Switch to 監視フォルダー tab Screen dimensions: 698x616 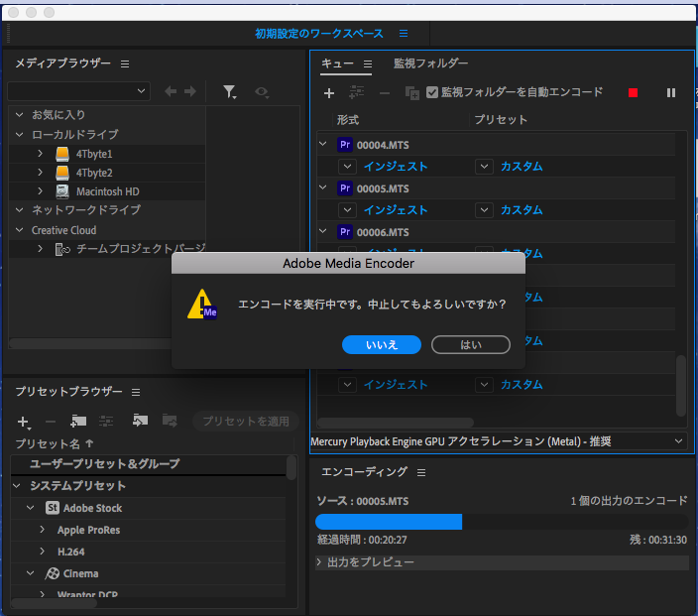pyautogui.click(x=430, y=63)
